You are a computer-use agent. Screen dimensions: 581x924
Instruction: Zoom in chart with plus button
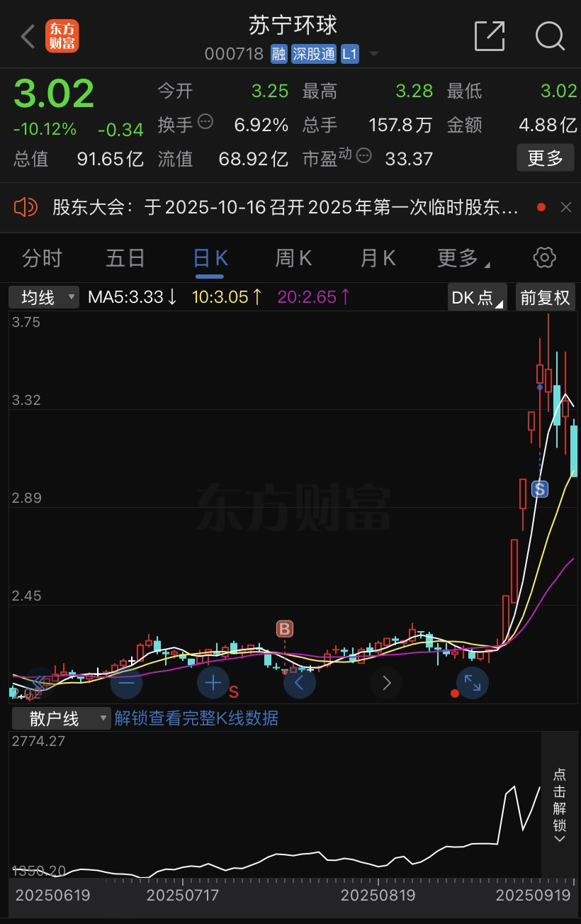213,684
